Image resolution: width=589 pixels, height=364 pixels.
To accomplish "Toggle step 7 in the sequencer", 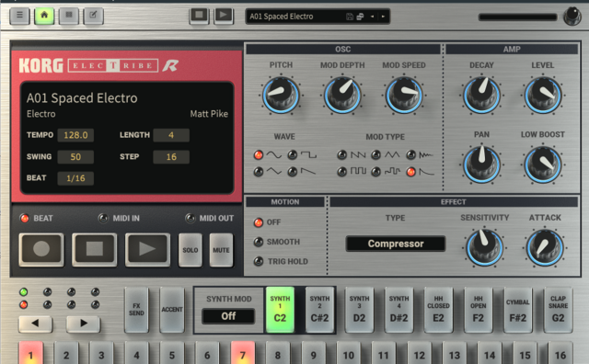I will [243, 353].
